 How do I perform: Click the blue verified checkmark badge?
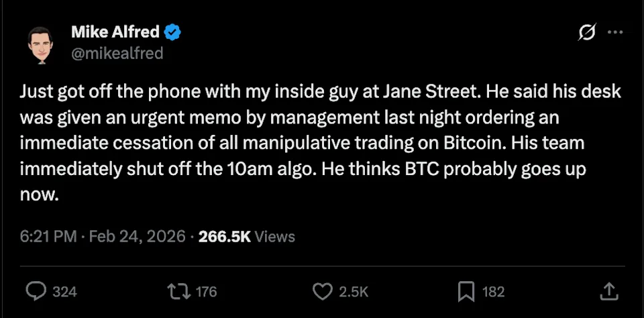point(172,32)
